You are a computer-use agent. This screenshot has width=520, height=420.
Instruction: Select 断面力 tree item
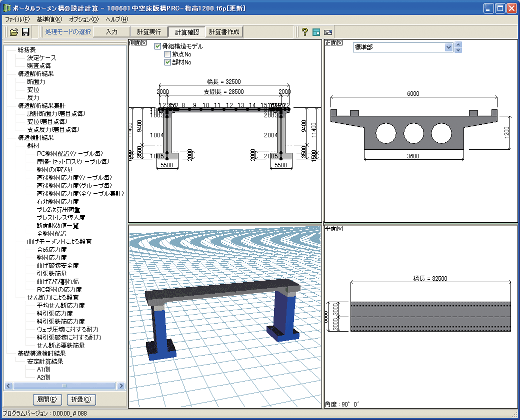pos(36,81)
